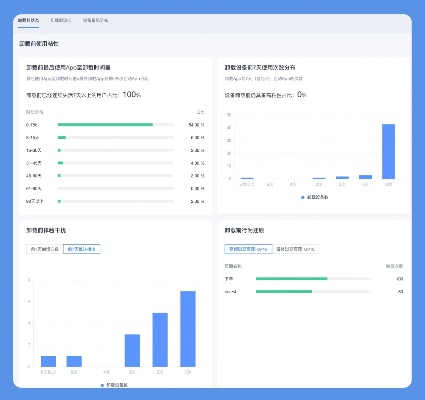Image resolution: width=425 pixels, height=400 pixels.
Task: Click the third-tallest bar in bottom-left chart
Action: coord(132,351)
